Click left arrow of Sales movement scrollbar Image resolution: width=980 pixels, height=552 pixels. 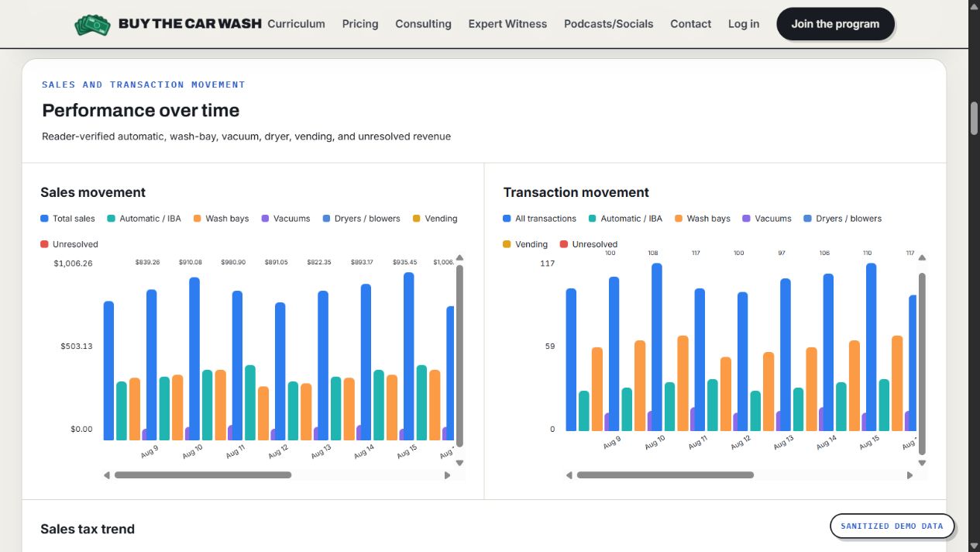click(107, 475)
